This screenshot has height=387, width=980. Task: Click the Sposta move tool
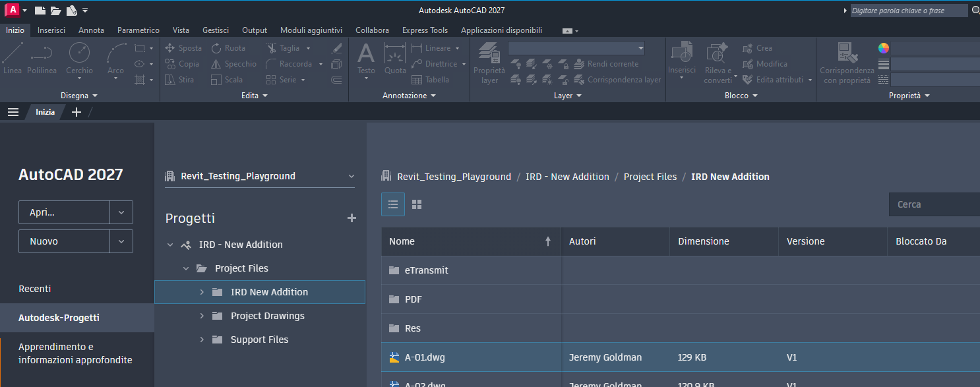pos(183,48)
